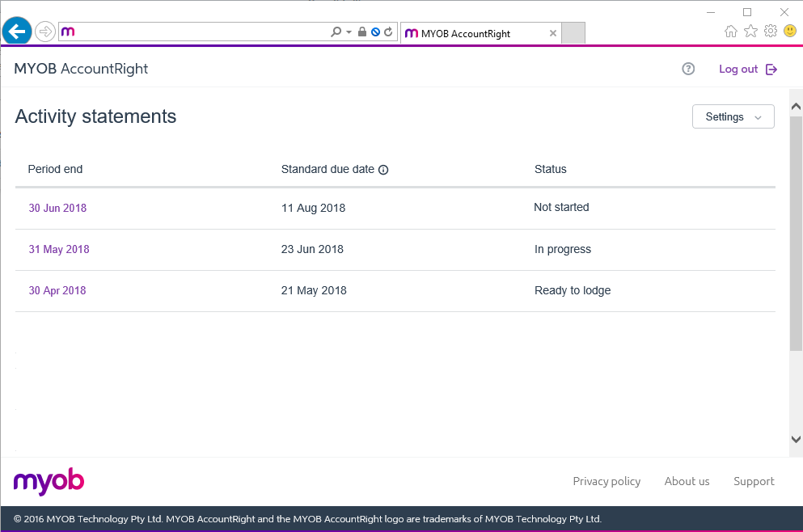Click the browser back arrow button

tap(17, 32)
